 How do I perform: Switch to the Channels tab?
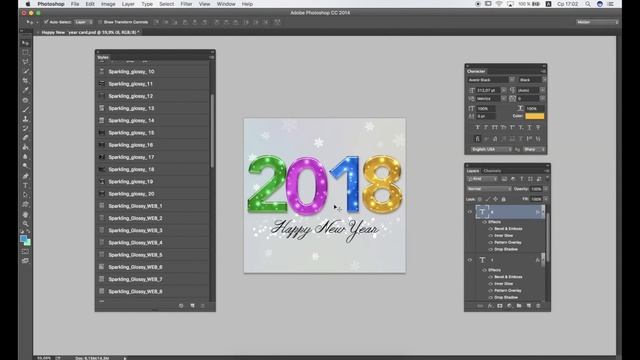click(492, 171)
